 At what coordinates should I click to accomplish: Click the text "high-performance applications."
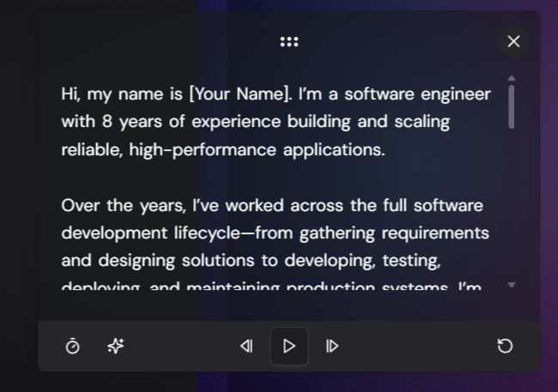click(257, 150)
